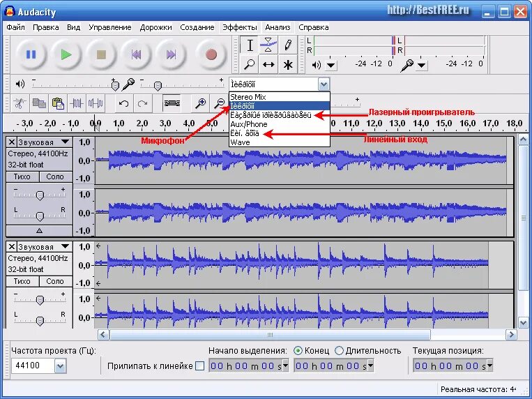Click the Copy icon in edit toolbar
This screenshot has height=399, width=532.
(39, 103)
